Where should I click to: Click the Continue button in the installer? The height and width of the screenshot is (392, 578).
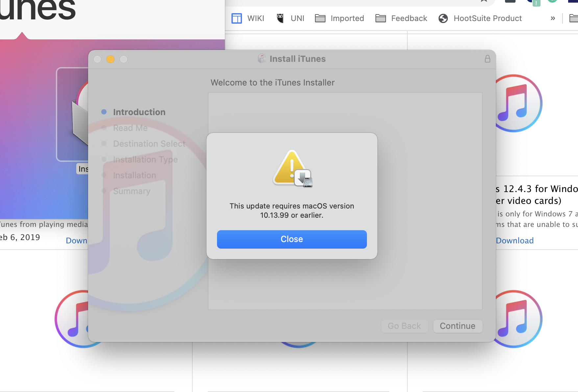[458, 326]
